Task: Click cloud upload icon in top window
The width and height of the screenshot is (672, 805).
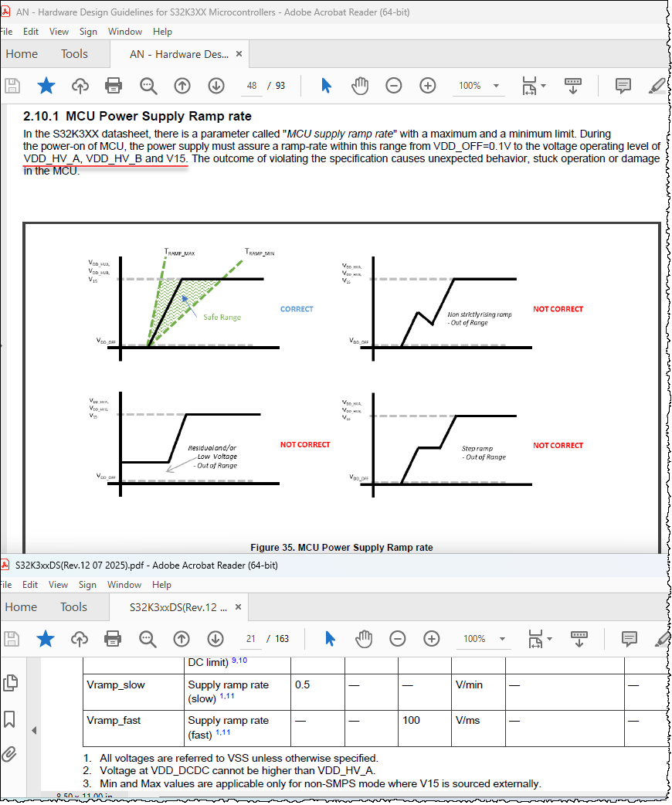Action: (80, 86)
